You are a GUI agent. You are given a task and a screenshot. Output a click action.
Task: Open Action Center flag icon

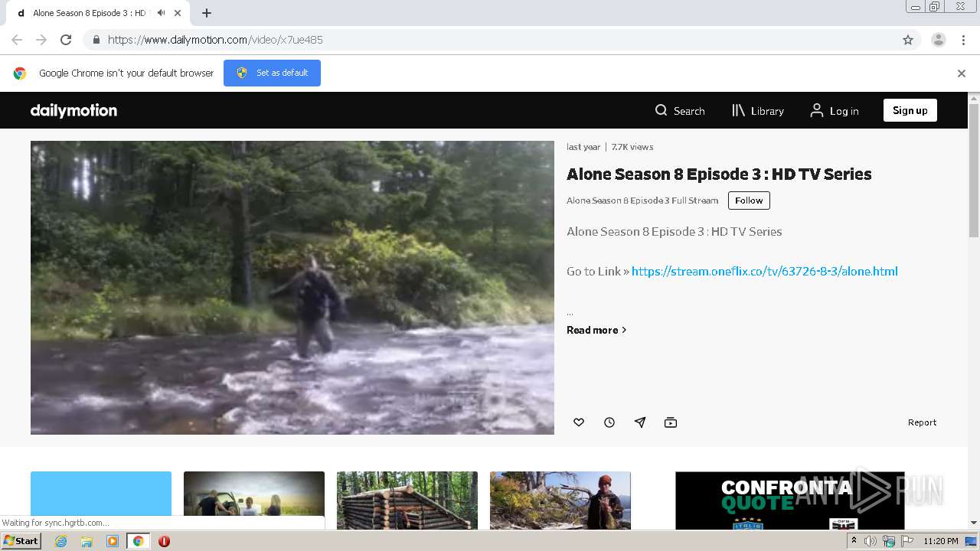click(x=907, y=541)
